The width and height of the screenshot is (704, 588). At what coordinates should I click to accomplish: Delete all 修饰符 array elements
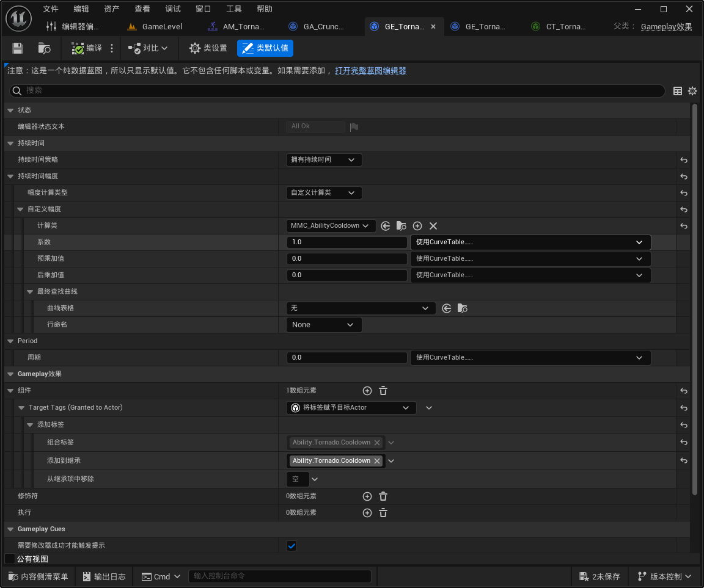click(x=383, y=496)
